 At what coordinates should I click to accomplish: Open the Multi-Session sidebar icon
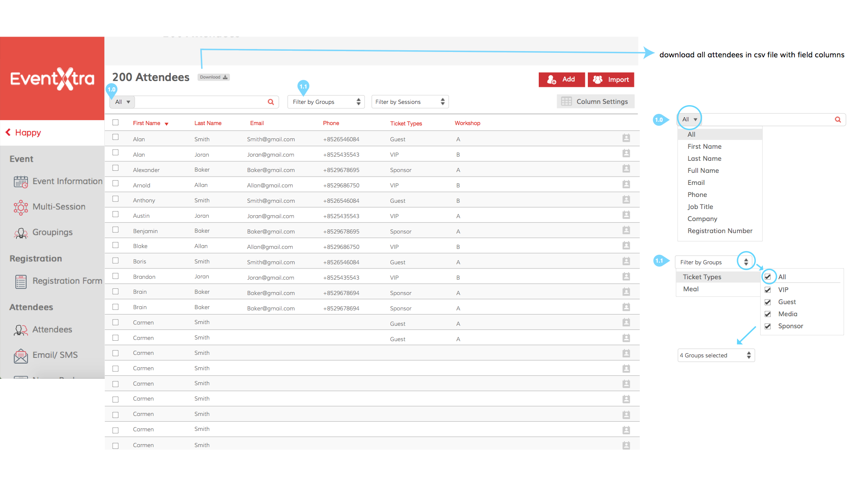pyautogui.click(x=21, y=207)
